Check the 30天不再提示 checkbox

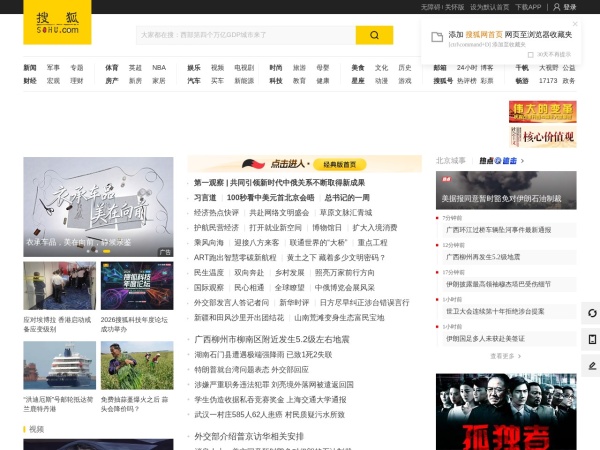click(x=530, y=55)
